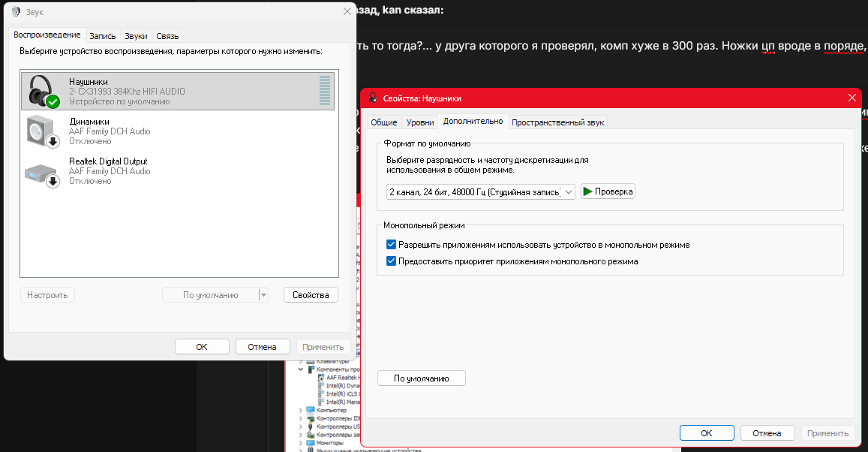
Task: Select the Наушники headphones device icon
Action: [43, 91]
